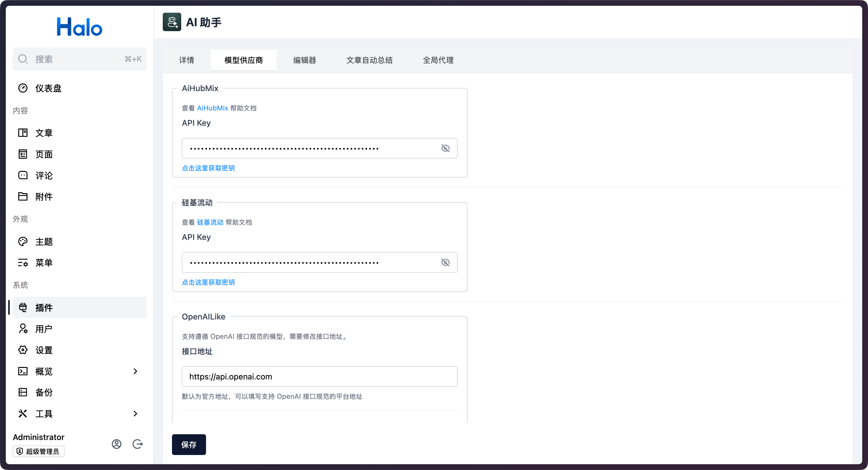Go to 页面 in sidebar
This screenshot has width=868, height=470.
click(x=80, y=154)
